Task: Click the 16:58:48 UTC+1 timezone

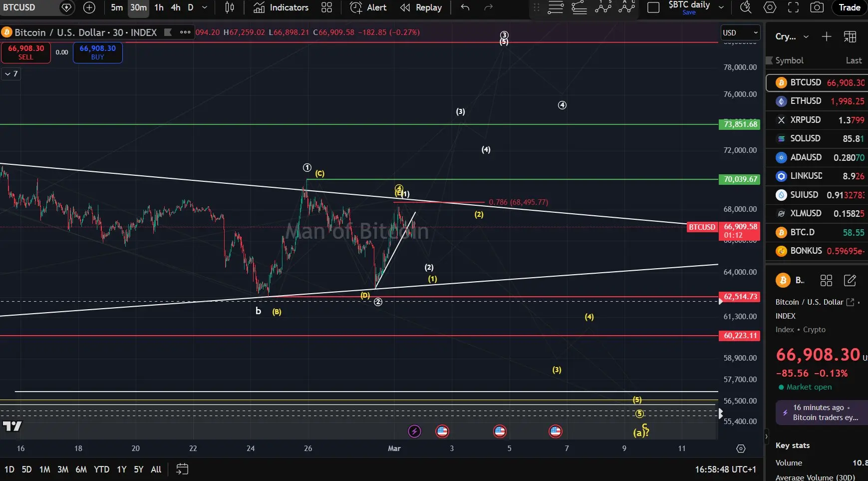Action: click(725, 469)
